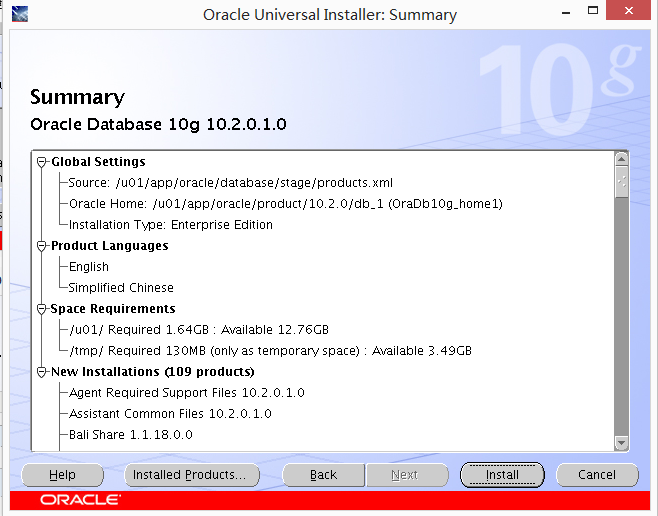
Task: Select Product Languages tree heading
Action: pos(110,246)
